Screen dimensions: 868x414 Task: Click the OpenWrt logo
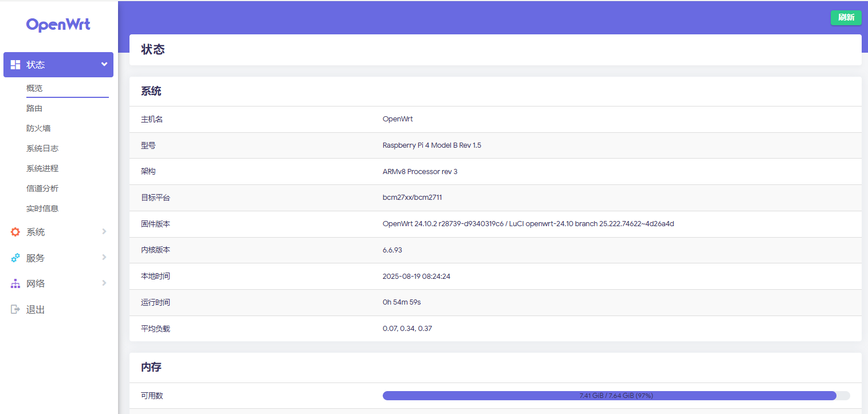click(58, 25)
